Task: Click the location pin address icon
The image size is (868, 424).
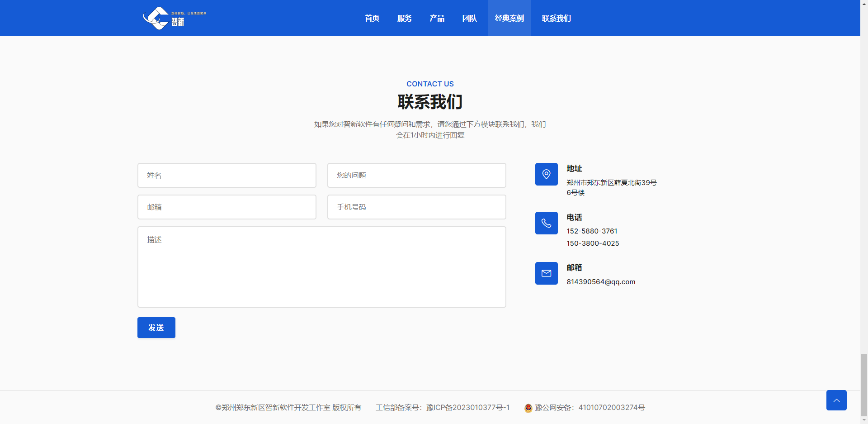Action: coord(546,174)
